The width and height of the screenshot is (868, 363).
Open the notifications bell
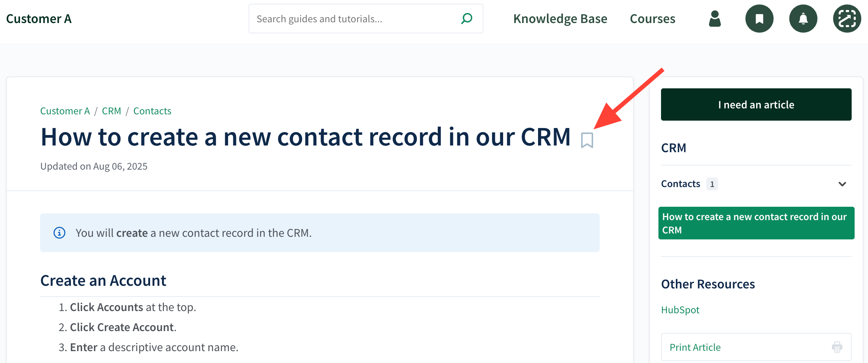tap(803, 19)
